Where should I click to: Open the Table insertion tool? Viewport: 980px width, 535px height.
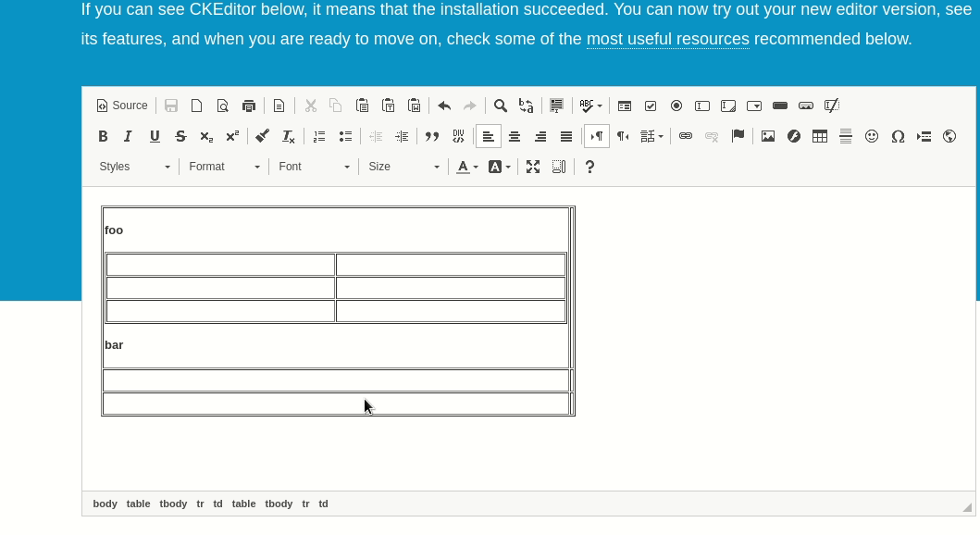820,136
